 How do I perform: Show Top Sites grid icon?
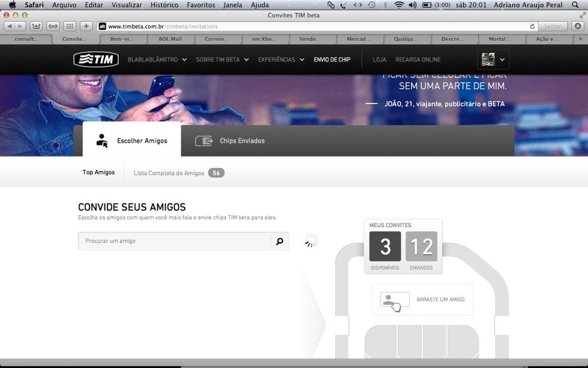coord(70,26)
